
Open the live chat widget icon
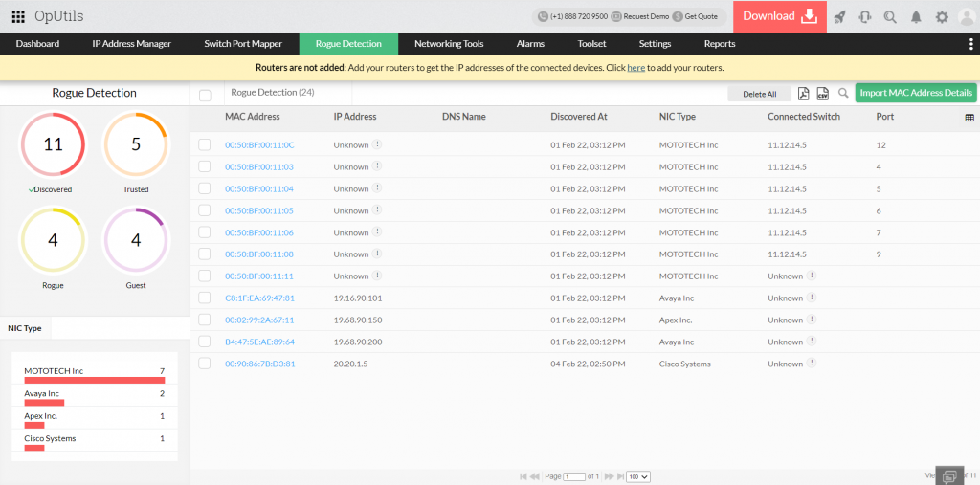949,476
